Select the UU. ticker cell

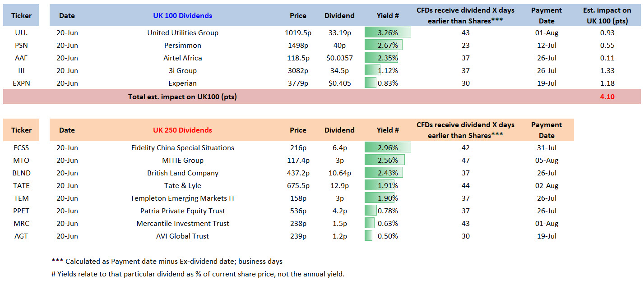tap(21, 33)
